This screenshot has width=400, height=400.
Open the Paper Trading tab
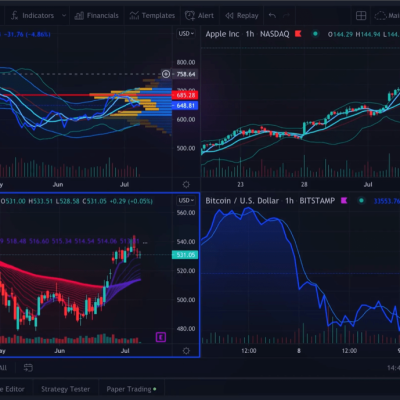[131, 389]
